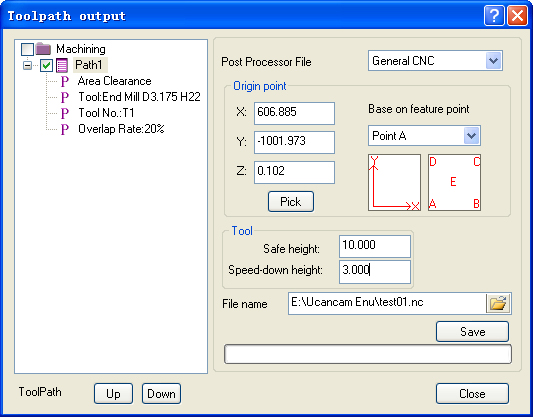533x417 pixels.
Task: Select the Tool:End Mill D3.175 H22 item
Action: tap(139, 97)
